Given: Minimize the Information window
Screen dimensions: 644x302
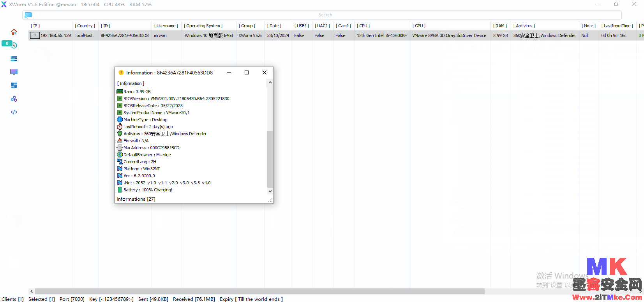Looking at the screenshot, I should (229, 72).
